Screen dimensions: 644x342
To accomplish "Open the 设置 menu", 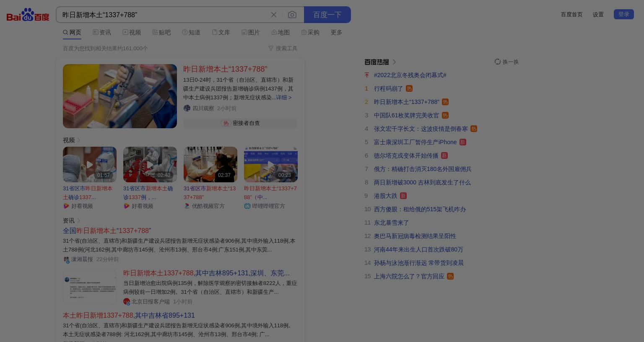I will tap(598, 14).
